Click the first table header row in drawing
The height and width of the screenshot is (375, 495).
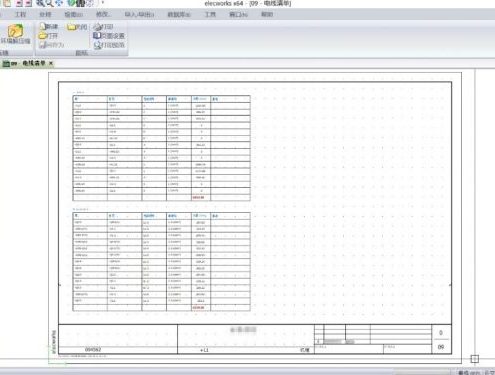click(x=161, y=99)
